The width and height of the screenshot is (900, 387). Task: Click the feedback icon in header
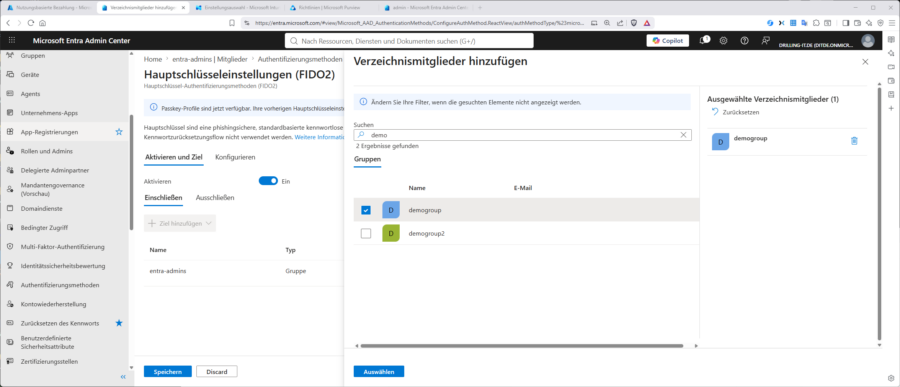click(765, 41)
